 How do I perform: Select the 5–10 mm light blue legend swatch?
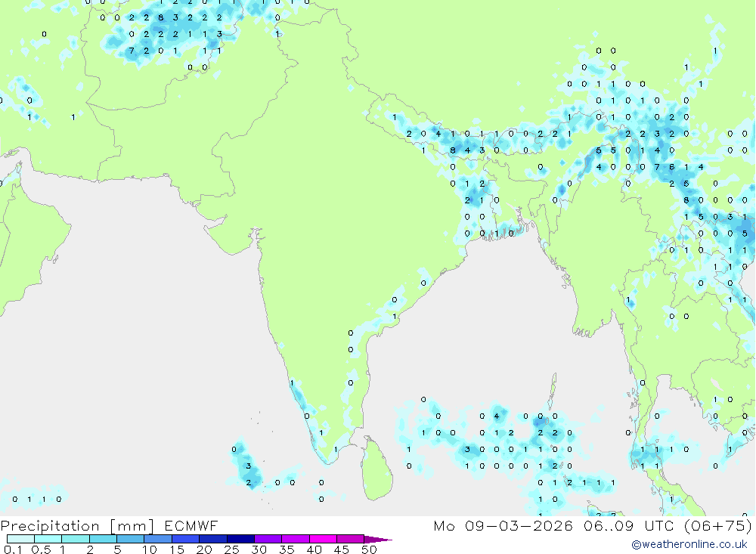[130, 539]
